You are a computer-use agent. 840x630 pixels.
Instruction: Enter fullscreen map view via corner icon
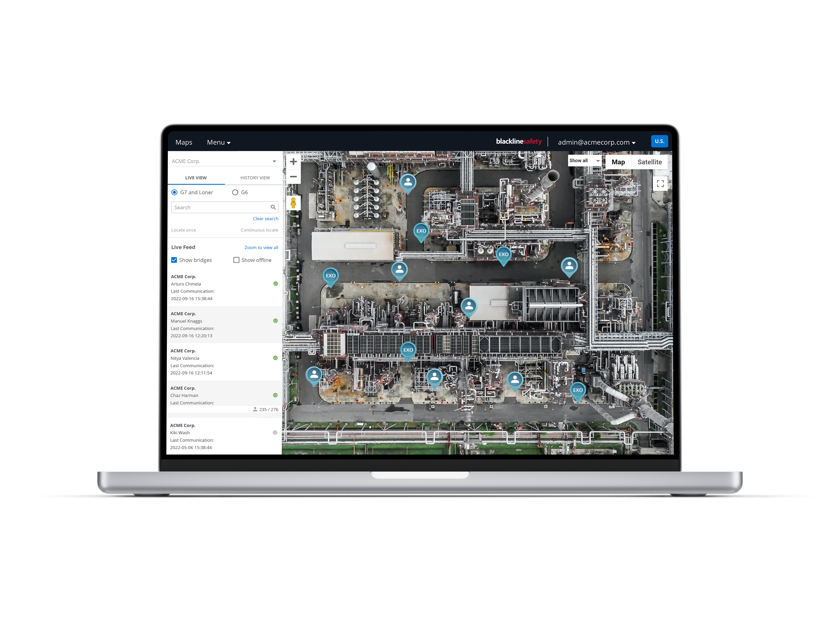[x=660, y=183]
